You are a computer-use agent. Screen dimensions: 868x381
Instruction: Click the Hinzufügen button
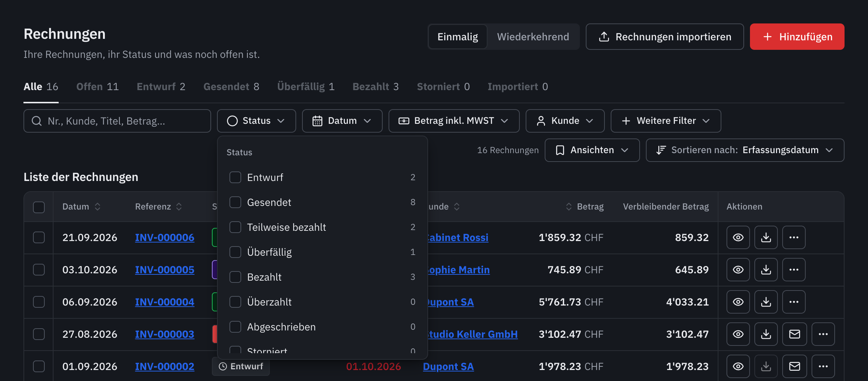click(x=797, y=37)
